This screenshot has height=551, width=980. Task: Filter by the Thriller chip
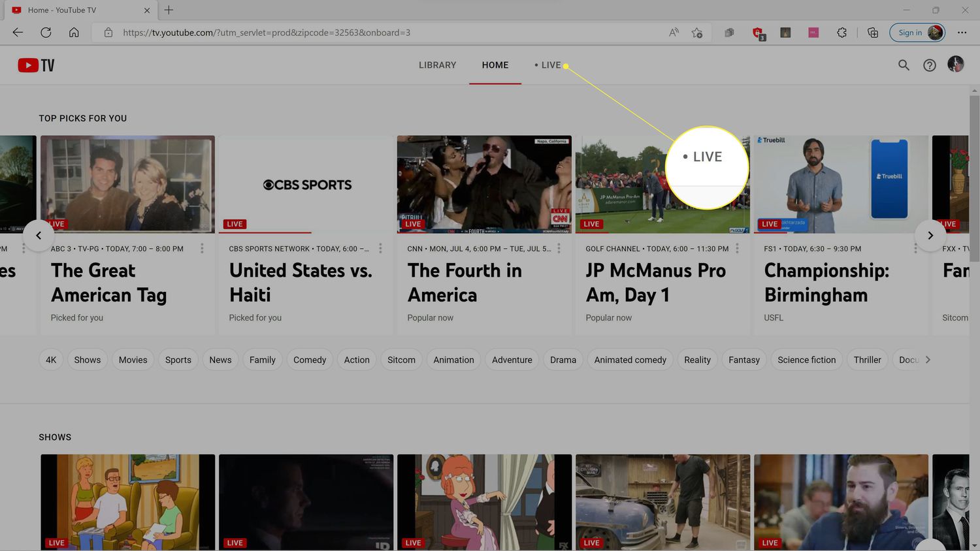tap(868, 360)
